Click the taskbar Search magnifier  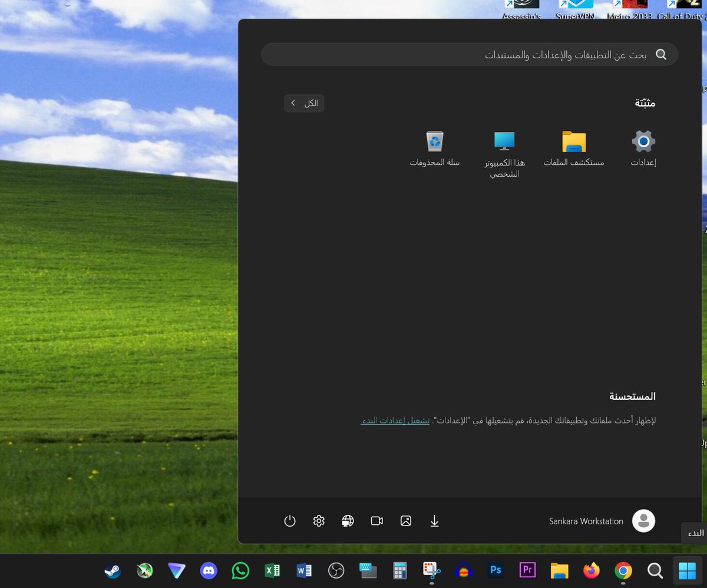(x=655, y=570)
